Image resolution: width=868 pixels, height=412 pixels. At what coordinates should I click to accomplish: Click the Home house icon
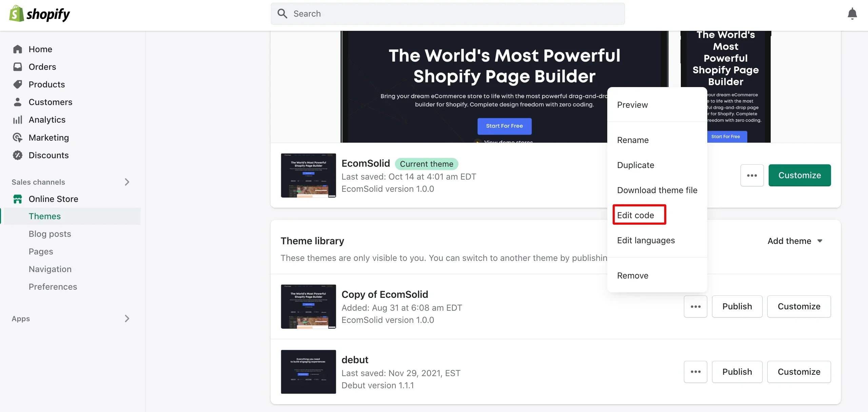pos(18,49)
